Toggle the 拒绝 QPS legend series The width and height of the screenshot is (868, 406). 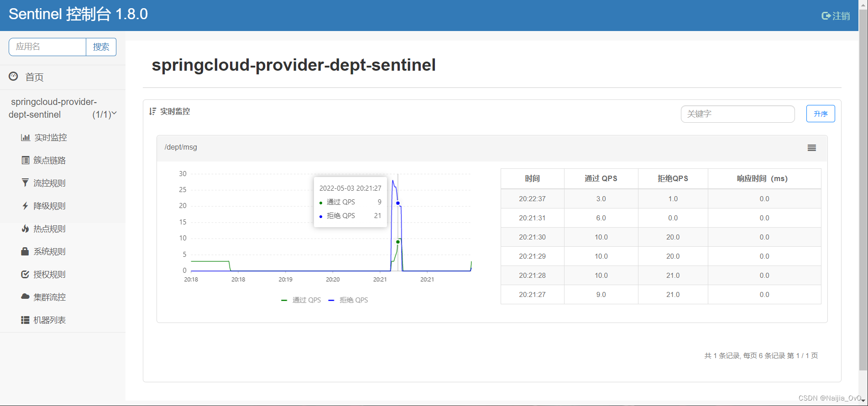point(348,300)
